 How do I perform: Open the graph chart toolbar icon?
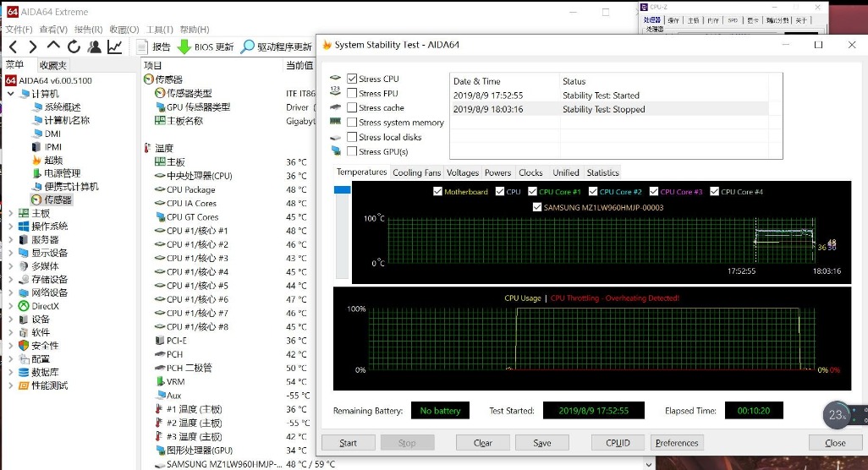tap(114, 47)
